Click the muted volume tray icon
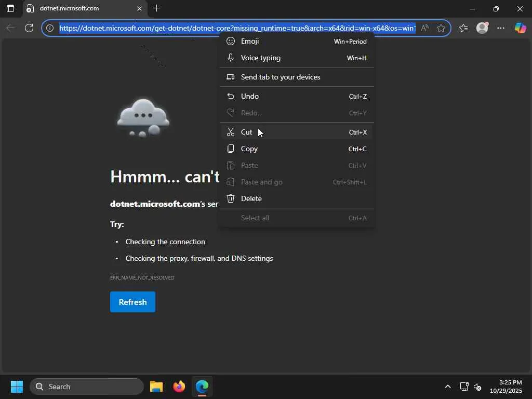Screen dimensions: 532x399 tap(477, 387)
